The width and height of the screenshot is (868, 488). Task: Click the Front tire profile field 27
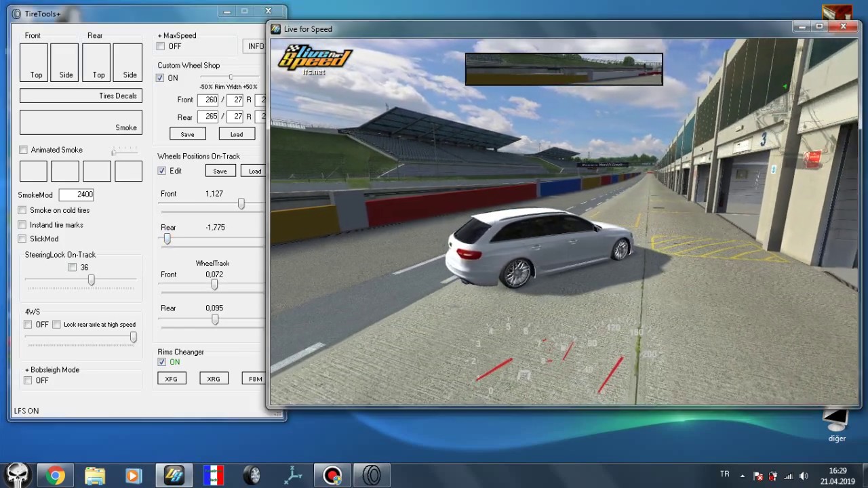click(235, 100)
